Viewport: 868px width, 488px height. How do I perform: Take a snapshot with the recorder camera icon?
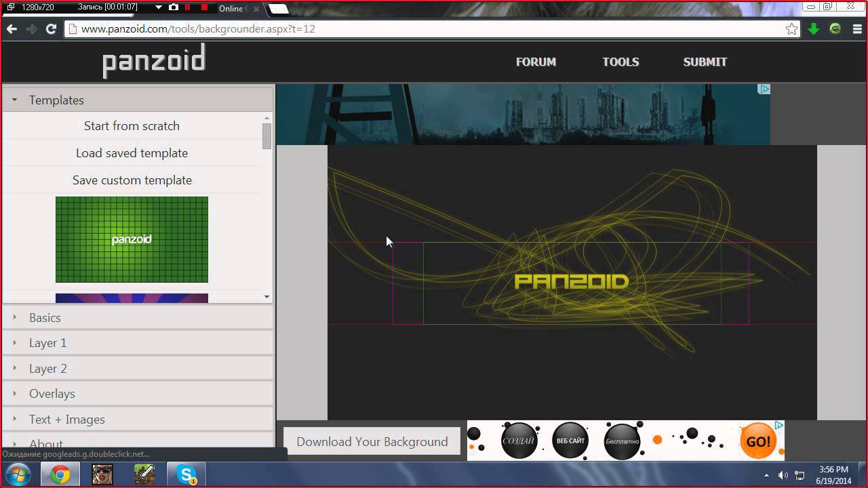(x=174, y=7)
